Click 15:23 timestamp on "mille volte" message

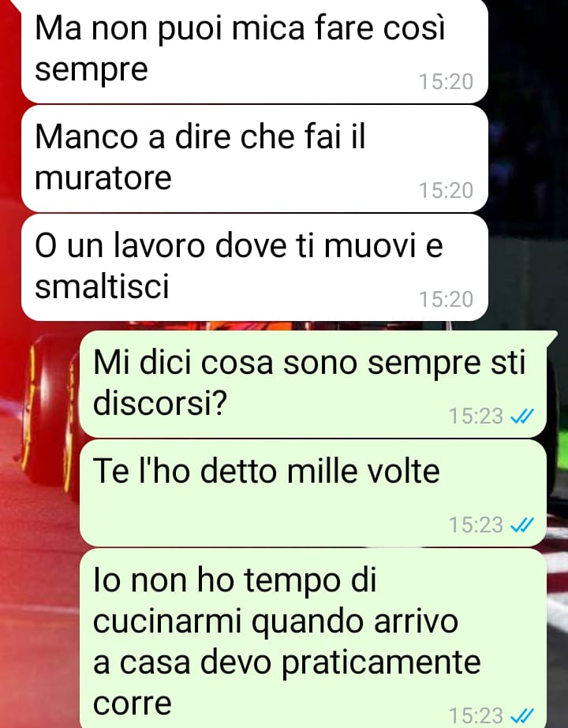[x=476, y=525]
